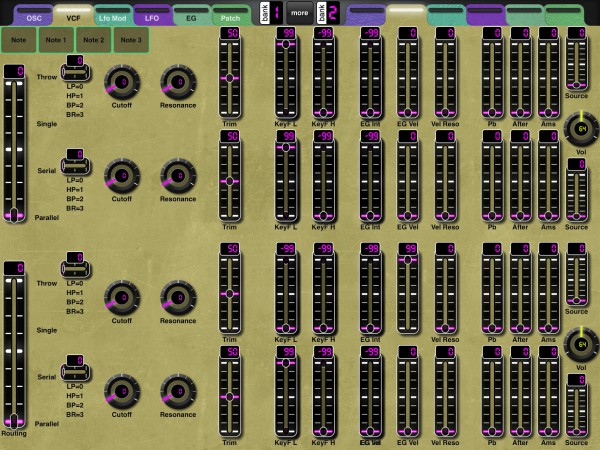Click the Source slider handle in the top row
Viewport: 600px width, 450px height.
(x=576, y=85)
